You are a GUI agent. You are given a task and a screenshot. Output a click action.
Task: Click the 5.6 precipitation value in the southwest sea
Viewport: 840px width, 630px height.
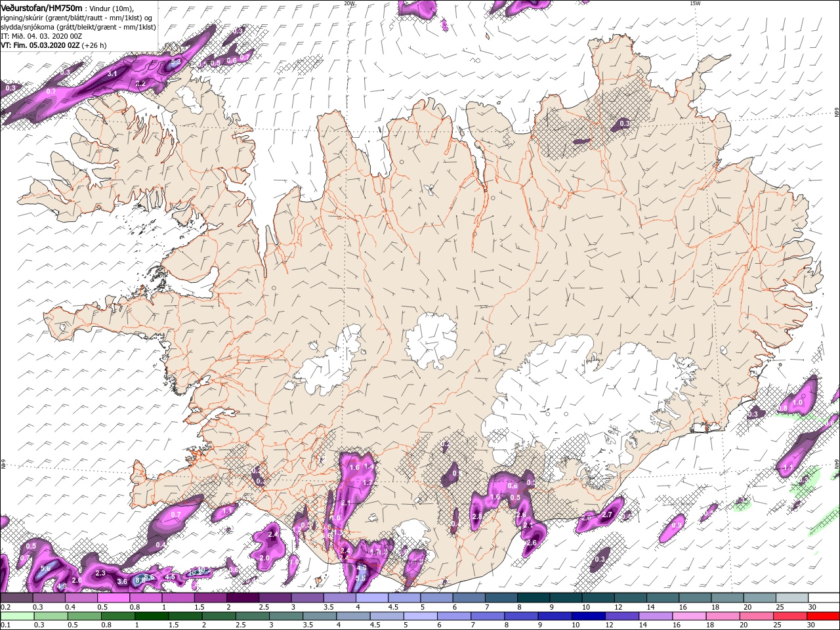click(45, 568)
